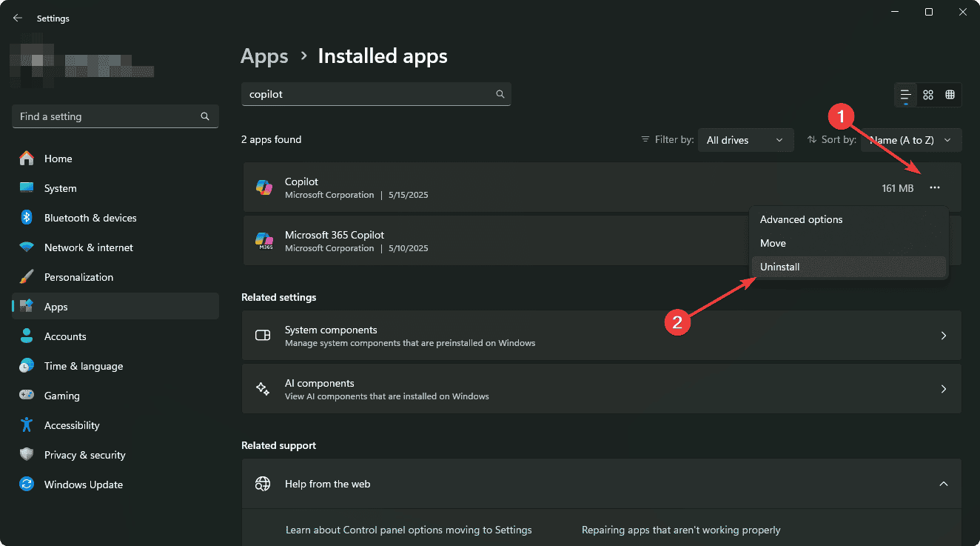Click the 161 MB size value
This screenshot has width=980, height=546.
pyautogui.click(x=898, y=188)
